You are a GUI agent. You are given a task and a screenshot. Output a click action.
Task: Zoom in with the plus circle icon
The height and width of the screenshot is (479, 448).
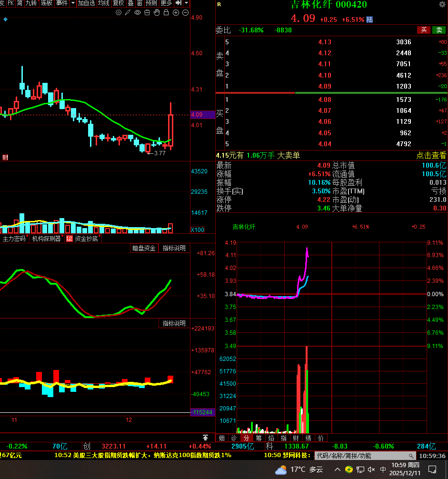pos(176,12)
